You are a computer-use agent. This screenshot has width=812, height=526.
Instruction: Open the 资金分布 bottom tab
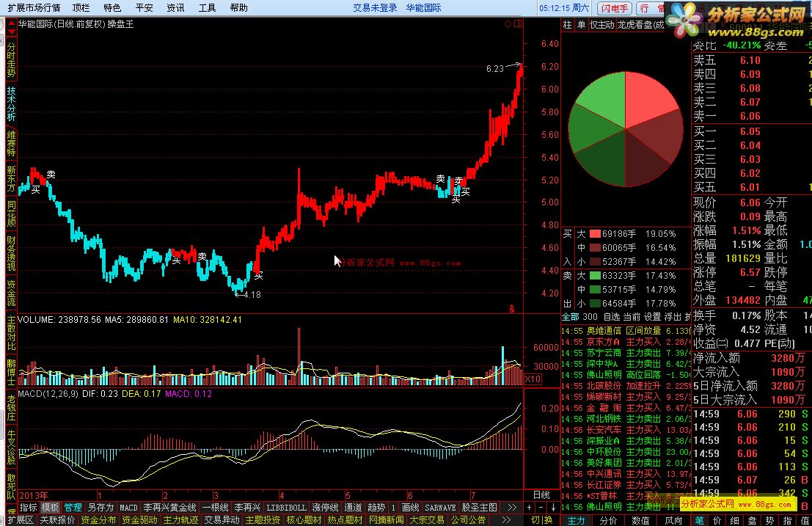pyautogui.click(x=98, y=520)
